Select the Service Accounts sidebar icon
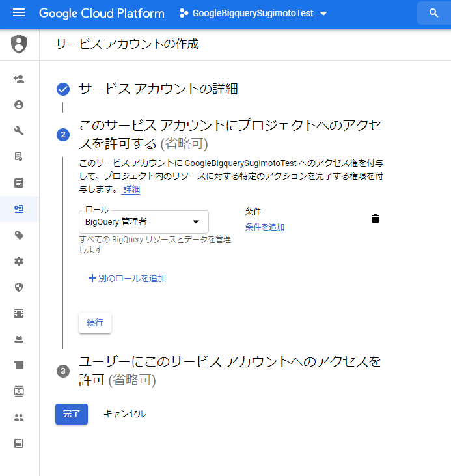This screenshot has width=451, height=476. 19,209
